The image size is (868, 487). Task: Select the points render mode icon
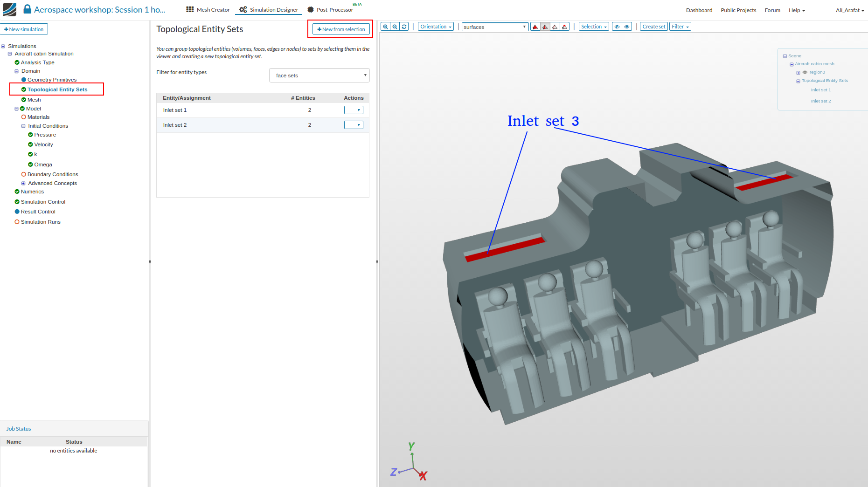[x=565, y=27]
